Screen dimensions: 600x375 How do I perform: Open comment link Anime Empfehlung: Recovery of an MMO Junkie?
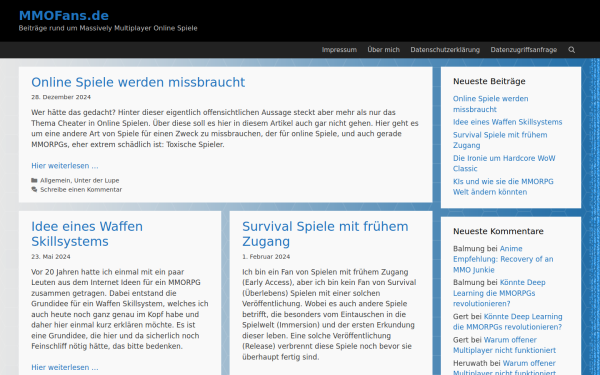(x=503, y=259)
